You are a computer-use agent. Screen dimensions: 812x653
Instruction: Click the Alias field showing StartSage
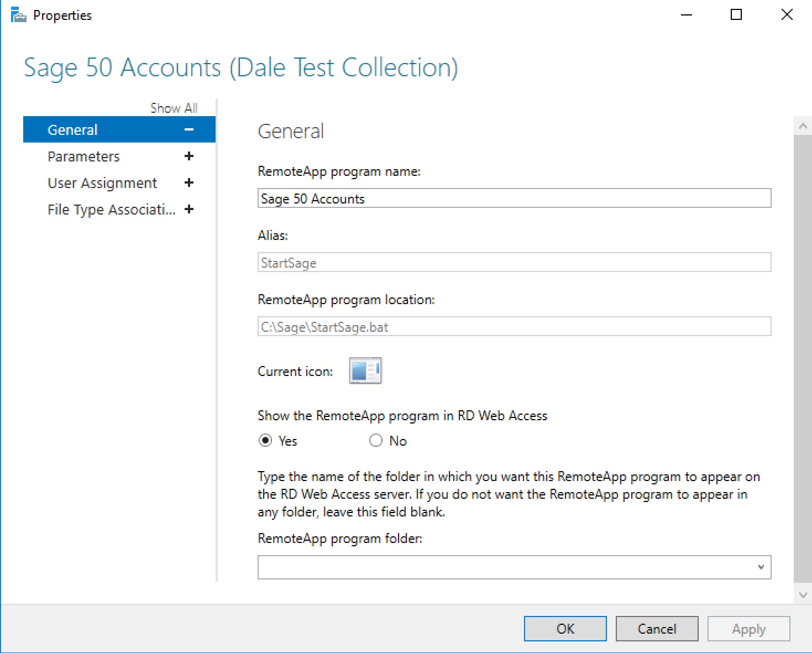tap(515, 263)
